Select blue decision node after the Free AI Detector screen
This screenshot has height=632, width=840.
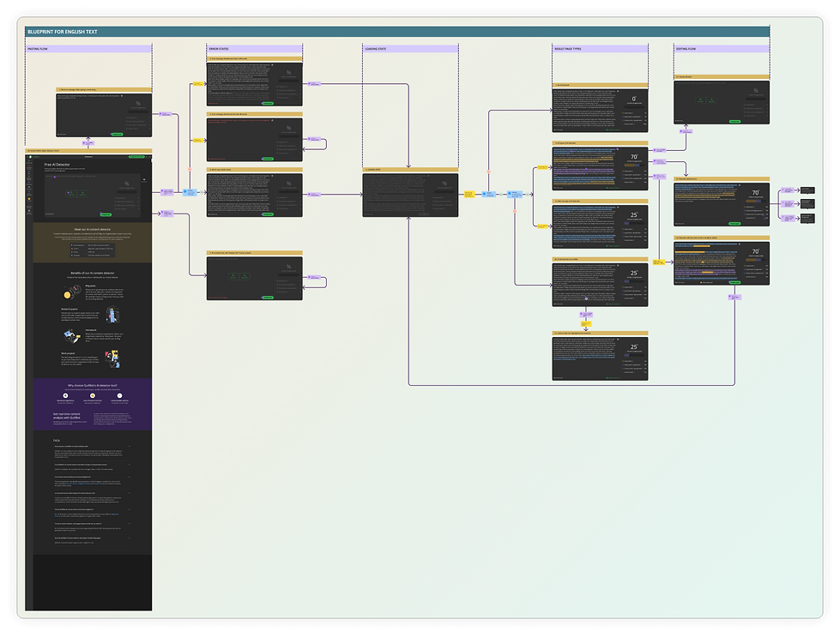[190, 192]
